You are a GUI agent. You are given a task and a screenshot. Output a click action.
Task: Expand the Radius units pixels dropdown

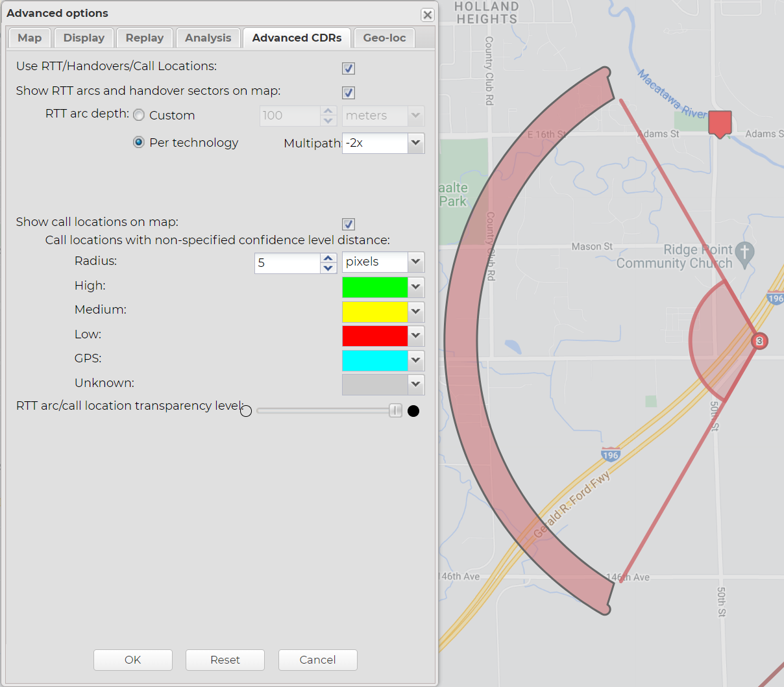(x=415, y=262)
